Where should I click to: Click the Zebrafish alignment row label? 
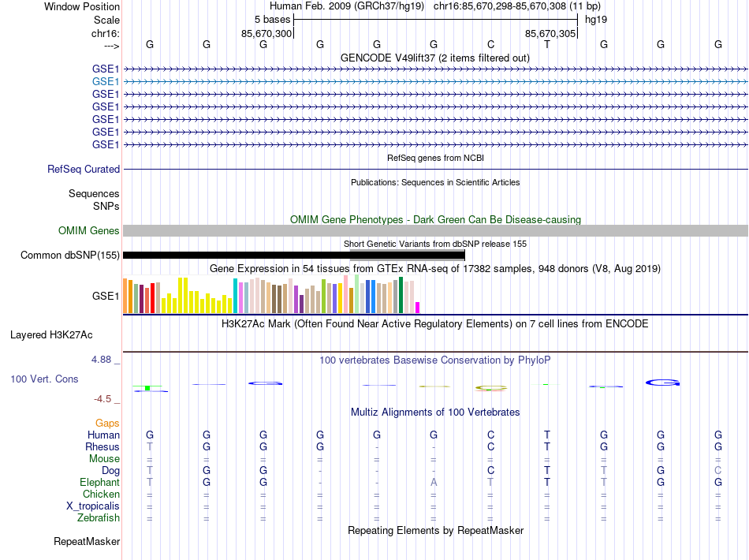(x=99, y=518)
